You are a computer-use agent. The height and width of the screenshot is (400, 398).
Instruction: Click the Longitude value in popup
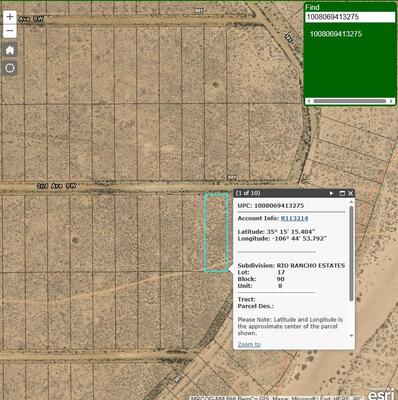click(299, 239)
